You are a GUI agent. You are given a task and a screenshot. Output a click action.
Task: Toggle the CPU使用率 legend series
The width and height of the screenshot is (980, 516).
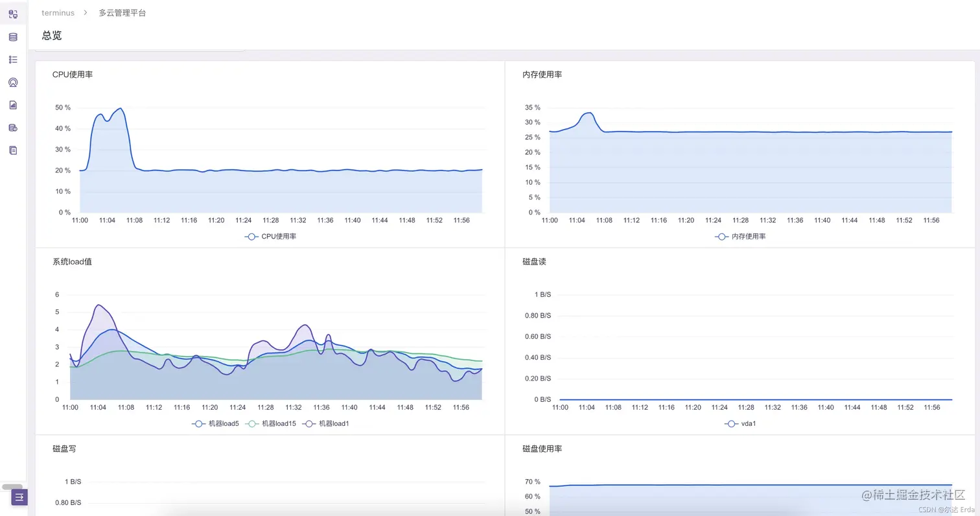(270, 237)
